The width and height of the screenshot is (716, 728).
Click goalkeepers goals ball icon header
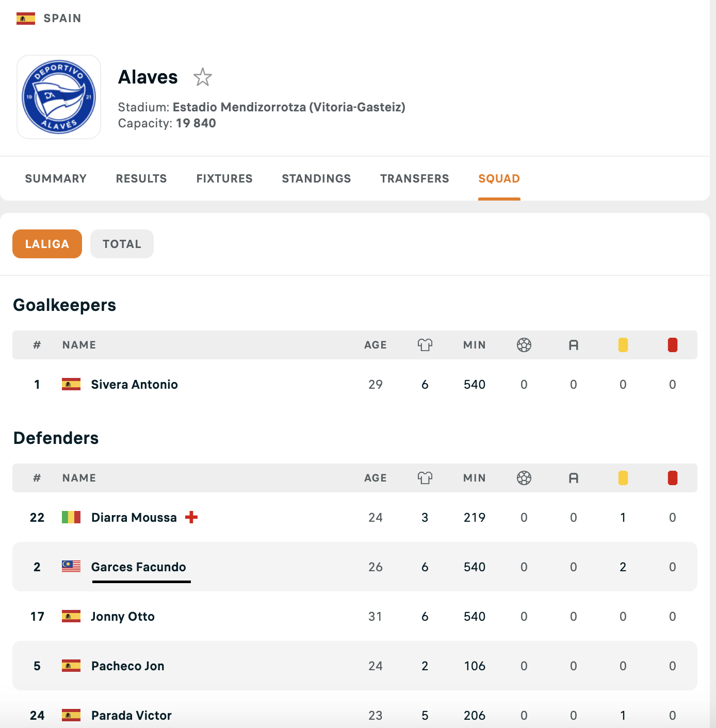(x=524, y=345)
